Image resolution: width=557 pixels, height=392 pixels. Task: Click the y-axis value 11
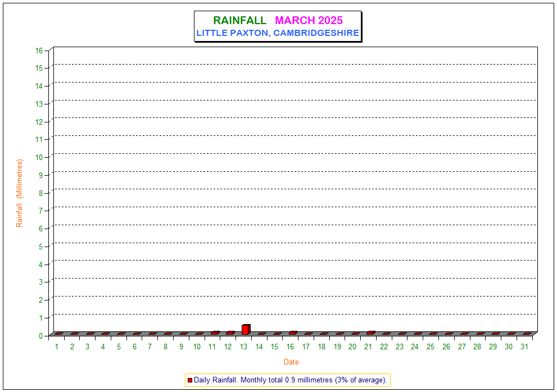[x=39, y=139]
